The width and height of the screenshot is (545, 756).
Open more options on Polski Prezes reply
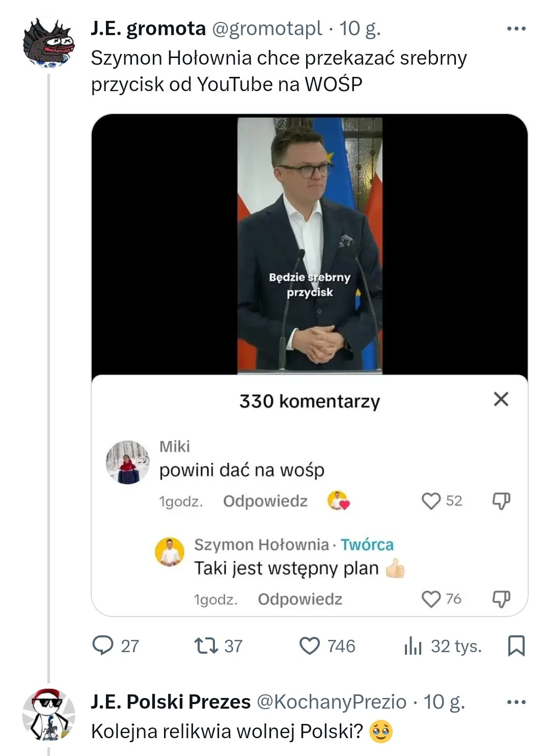click(516, 702)
